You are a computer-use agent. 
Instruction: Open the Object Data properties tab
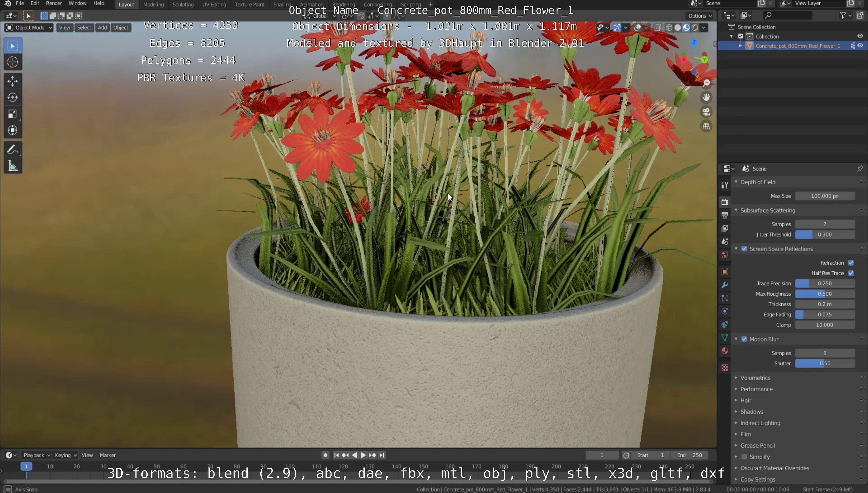click(724, 338)
